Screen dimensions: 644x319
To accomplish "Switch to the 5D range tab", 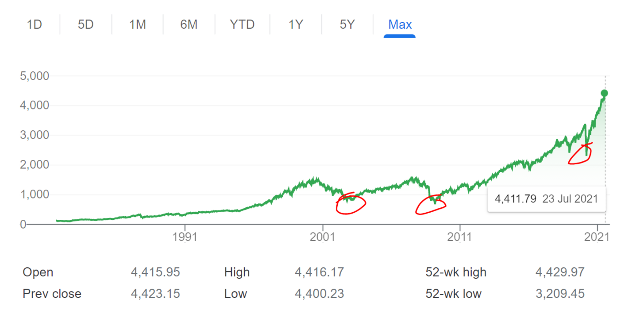I will tap(86, 24).
